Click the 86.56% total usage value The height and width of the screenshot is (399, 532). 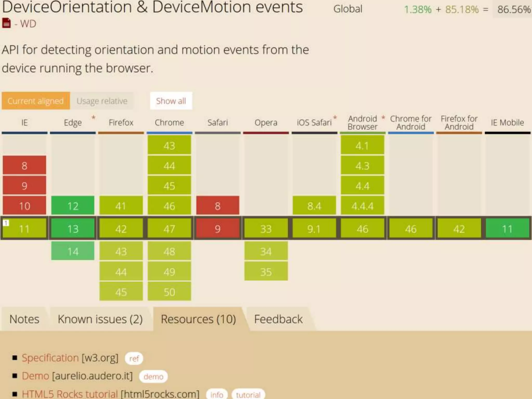514,9
